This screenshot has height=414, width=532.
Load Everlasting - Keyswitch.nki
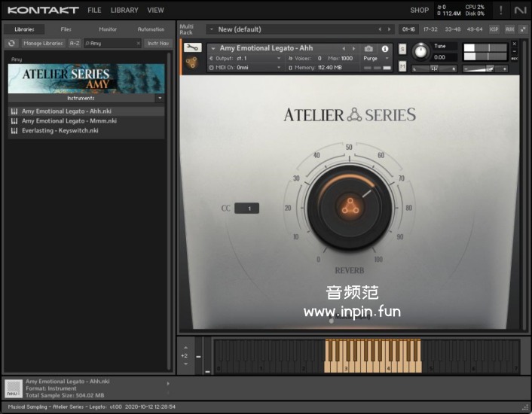(x=86, y=131)
